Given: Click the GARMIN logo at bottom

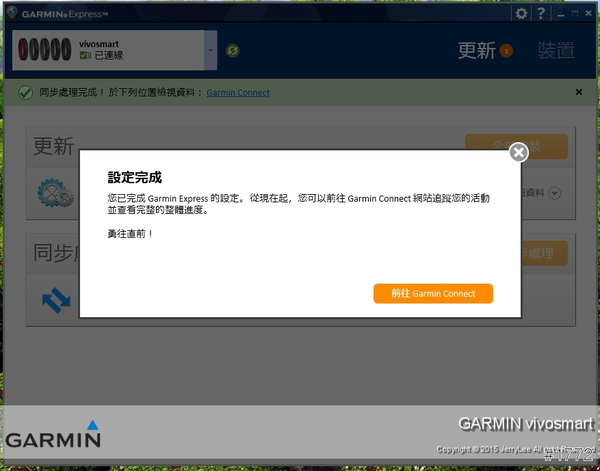Looking at the screenshot, I should [x=53, y=434].
